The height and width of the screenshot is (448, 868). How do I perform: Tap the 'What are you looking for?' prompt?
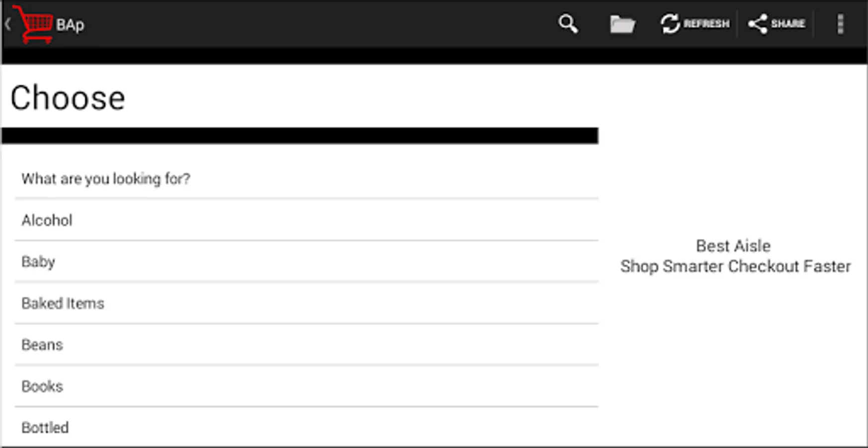tap(106, 179)
